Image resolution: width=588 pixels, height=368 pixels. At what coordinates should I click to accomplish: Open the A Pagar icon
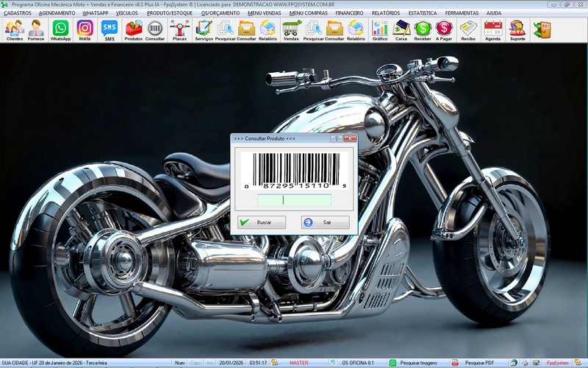pyautogui.click(x=444, y=29)
